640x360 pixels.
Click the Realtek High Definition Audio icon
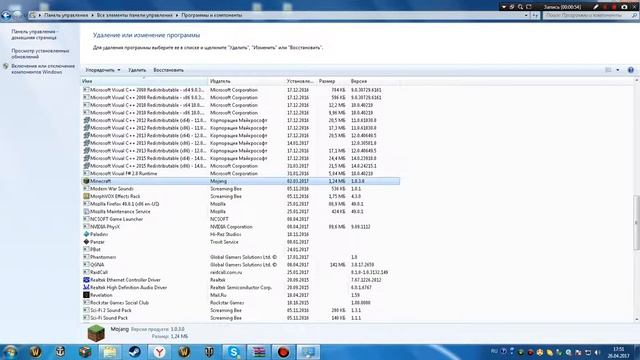coord(86,287)
